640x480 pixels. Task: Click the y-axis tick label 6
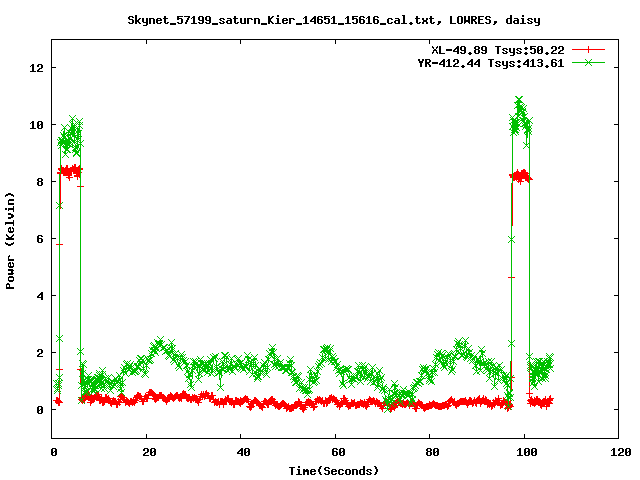point(40,239)
